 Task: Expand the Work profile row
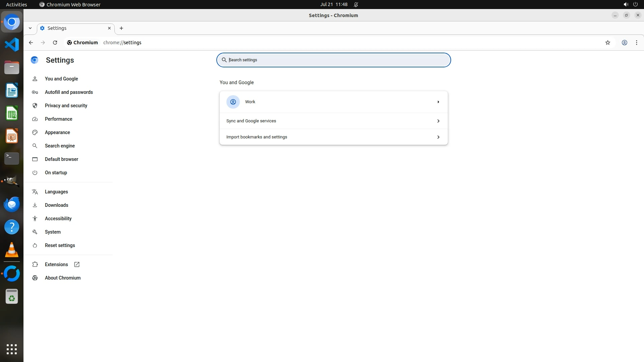click(333, 102)
